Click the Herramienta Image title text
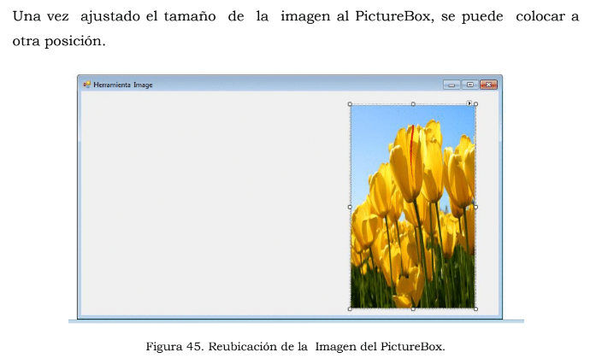 [x=123, y=85]
